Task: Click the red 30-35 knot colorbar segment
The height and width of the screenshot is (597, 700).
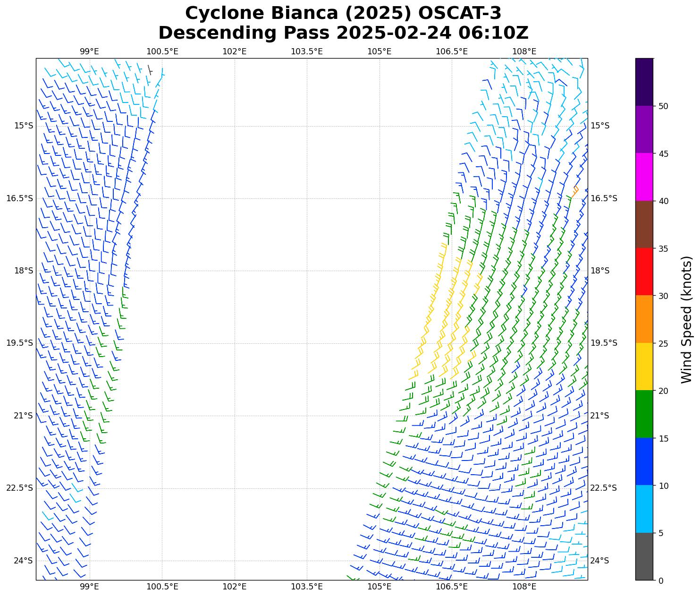Action: pos(644,272)
